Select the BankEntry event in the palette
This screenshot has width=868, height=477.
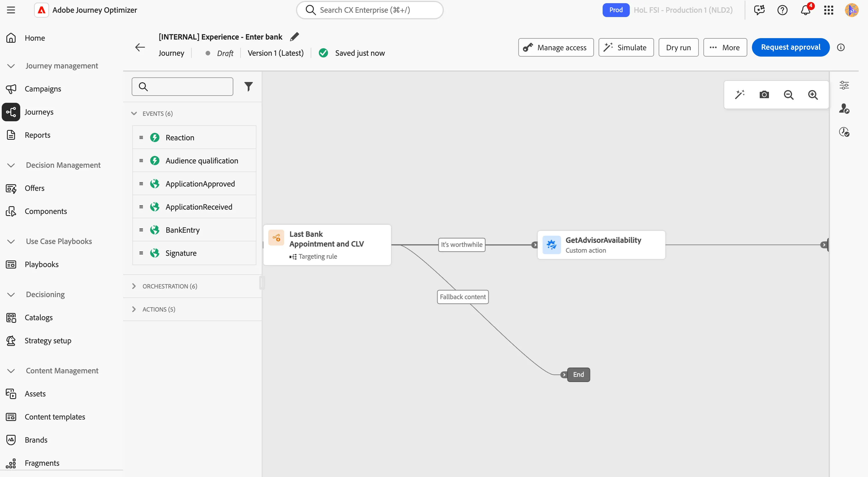tap(194, 230)
